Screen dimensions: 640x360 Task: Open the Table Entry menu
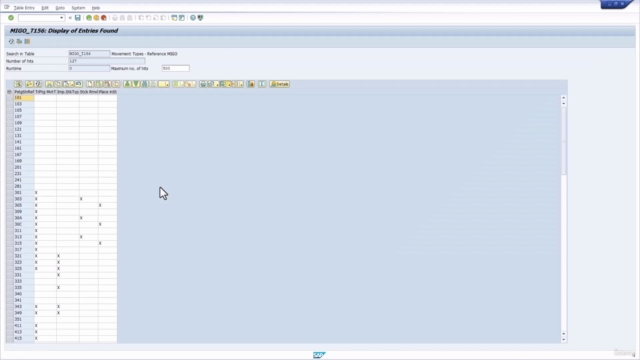pyautogui.click(x=24, y=8)
